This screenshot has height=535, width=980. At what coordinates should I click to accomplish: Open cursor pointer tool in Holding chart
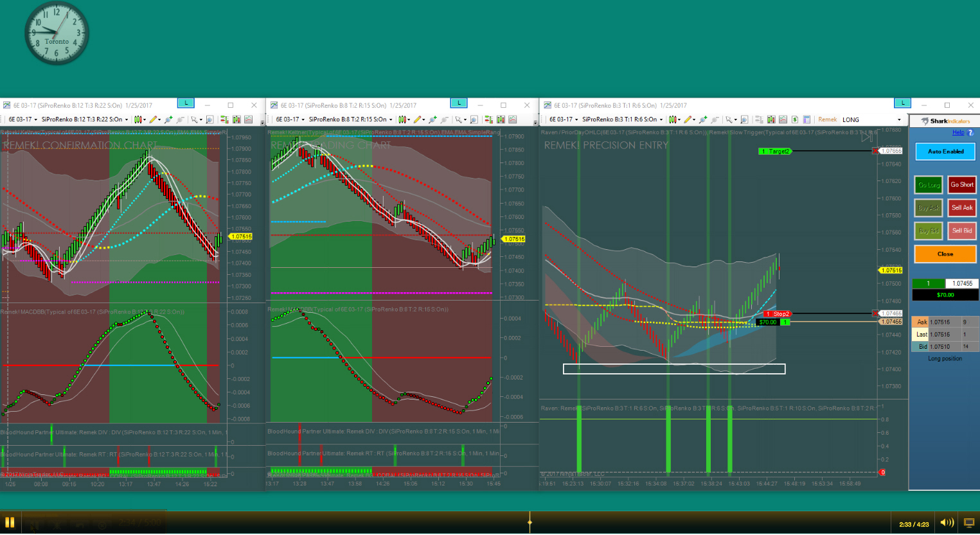point(459,119)
